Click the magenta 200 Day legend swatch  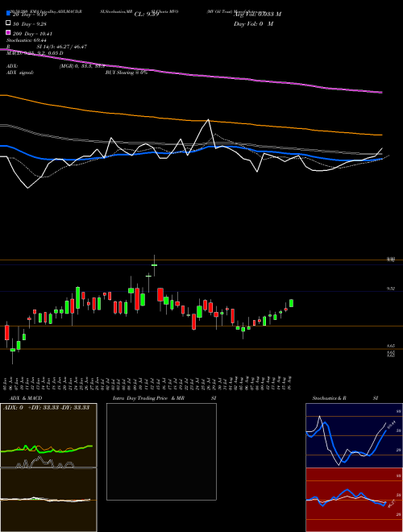pos(9,33)
